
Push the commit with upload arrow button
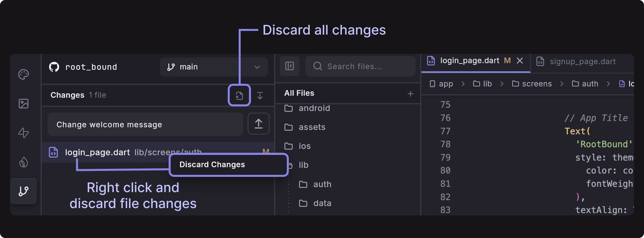click(x=258, y=124)
